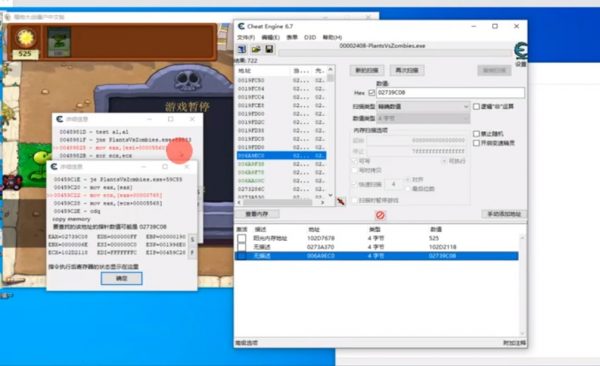
Task: Click up arrow of address table scrollbar
Action: pos(522,238)
